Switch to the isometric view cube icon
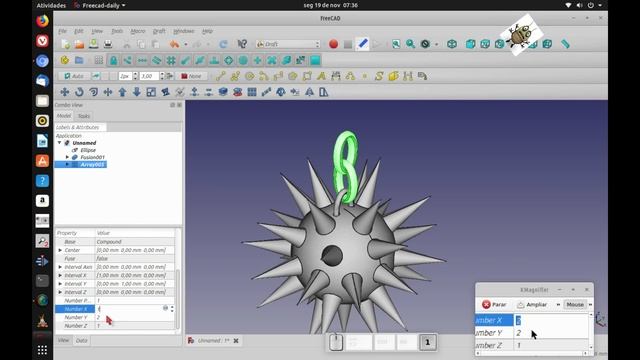 [452, 44]
